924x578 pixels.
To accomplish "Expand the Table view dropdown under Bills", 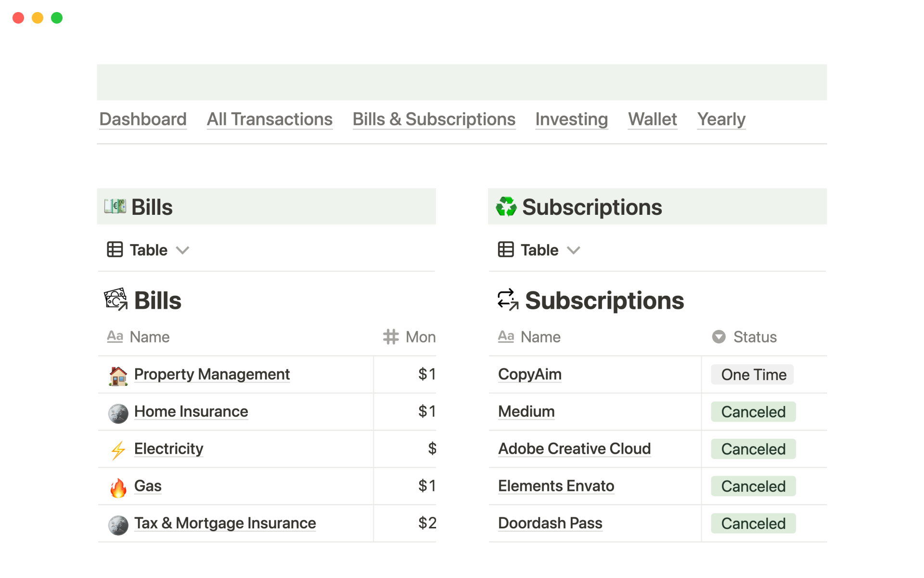I will tap(182, 250).
